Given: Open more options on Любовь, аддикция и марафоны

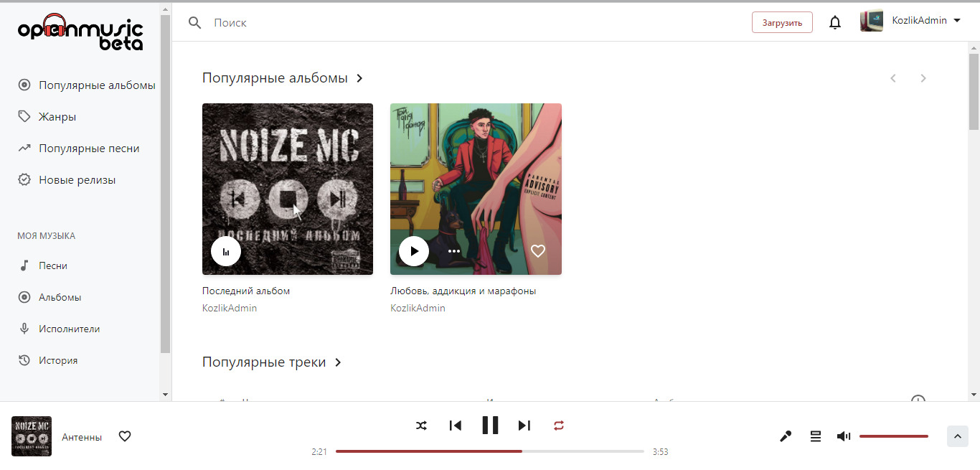Looking at the screenshot, I should (454, 251).
